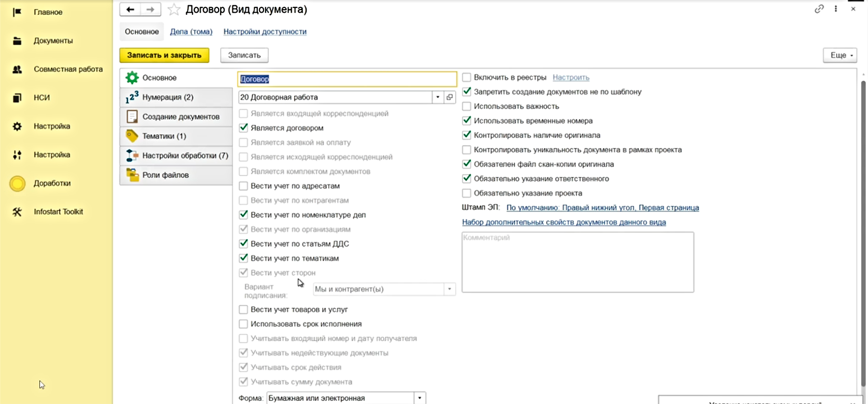Toggle Использовать срок исполнения checkbox
The width and height of the screenshot is (868, 404).
click(x=243, y=324)
